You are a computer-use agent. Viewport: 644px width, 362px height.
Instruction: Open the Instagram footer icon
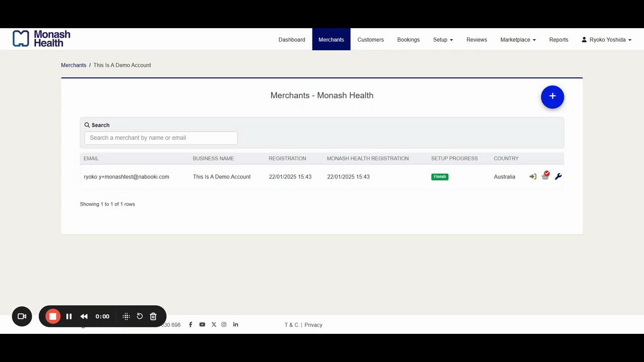click(x=224, y=325)
